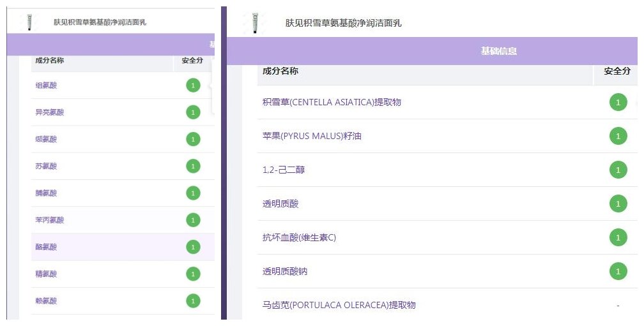Screen dimensions: 644x326
Task: Open the 透明质酸 ingredient details
Action: [280, 204]
